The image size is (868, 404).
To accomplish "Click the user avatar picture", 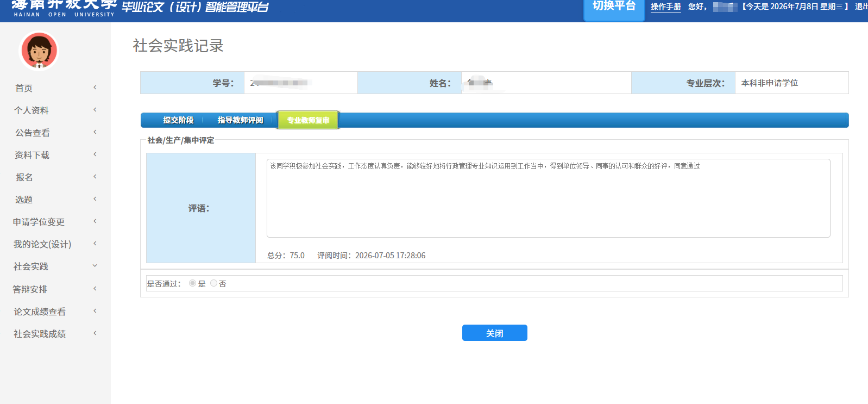I will (39, 51).
